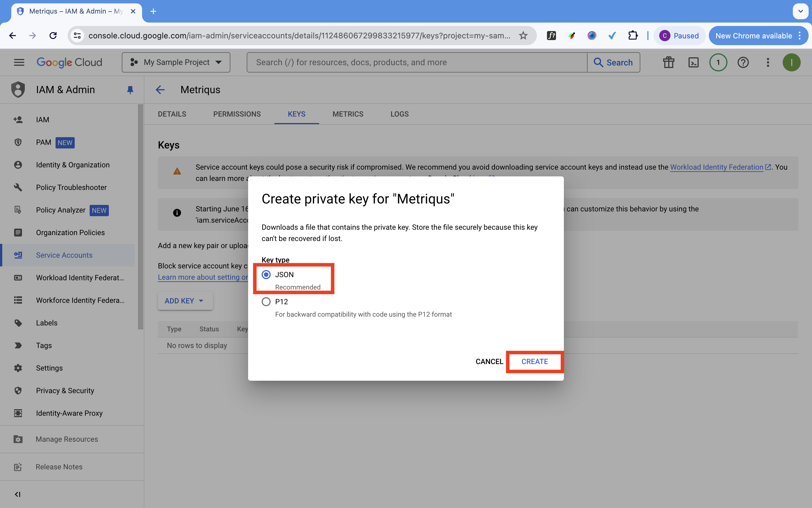Open the New Chrome available menu
The height and width of the screenshot is (508, 812).
[758, 36]
